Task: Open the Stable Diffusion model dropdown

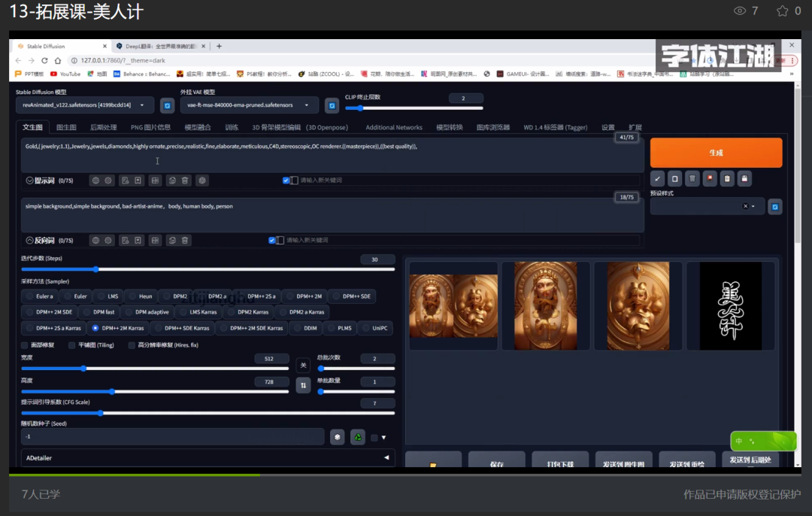Action: click(x=85, y=105)
